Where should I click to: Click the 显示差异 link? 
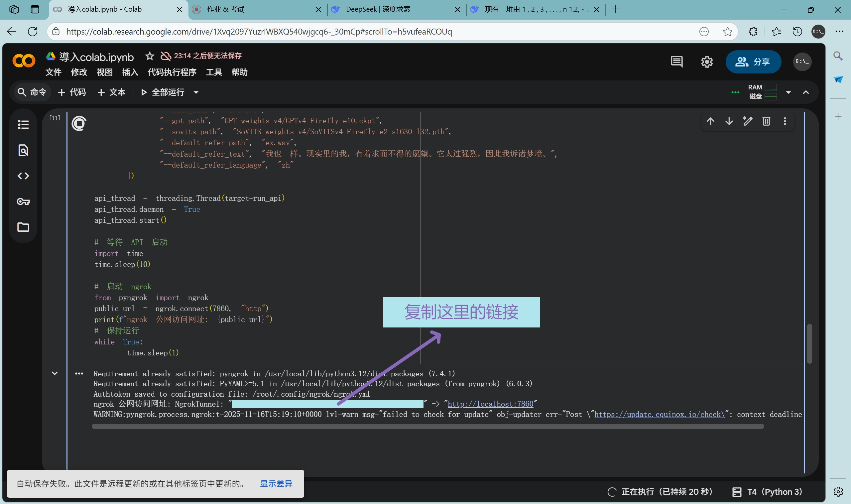click(276, 483)
